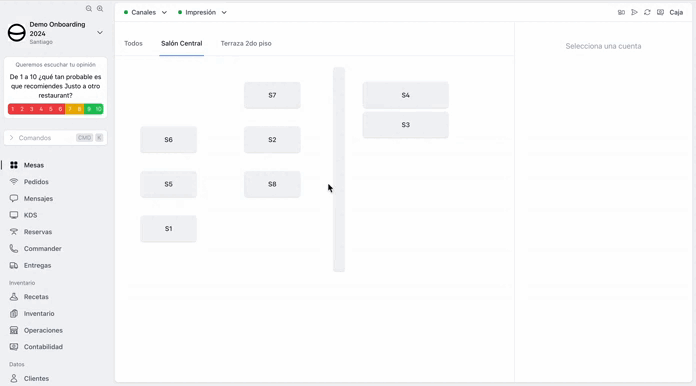Switch to the Todos tab
This screenshot has height=386, width=696.
tap(133, 43)
